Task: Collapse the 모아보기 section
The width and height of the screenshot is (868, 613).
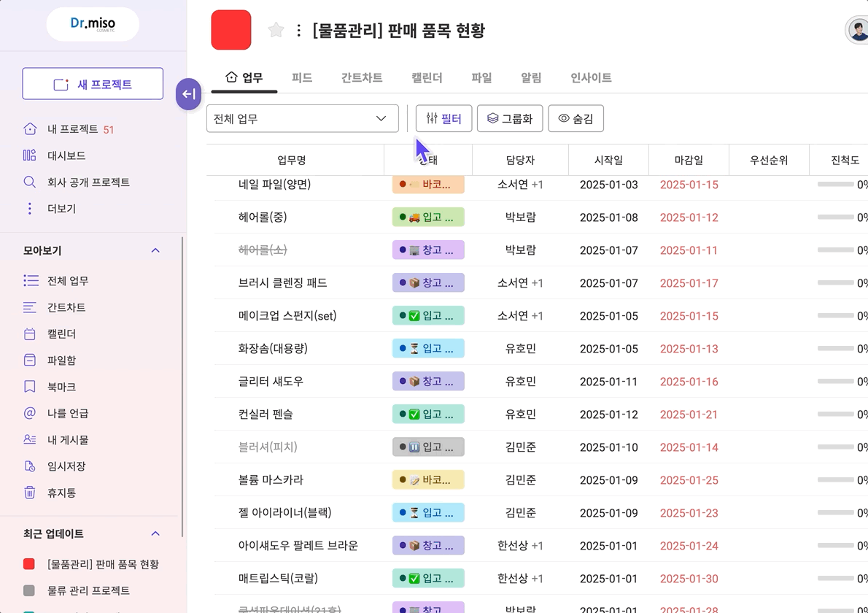Action: click(x=155, y=250)
